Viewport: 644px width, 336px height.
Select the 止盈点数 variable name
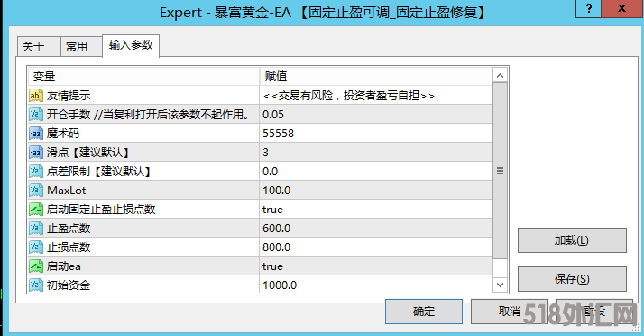tap(69, 228)
